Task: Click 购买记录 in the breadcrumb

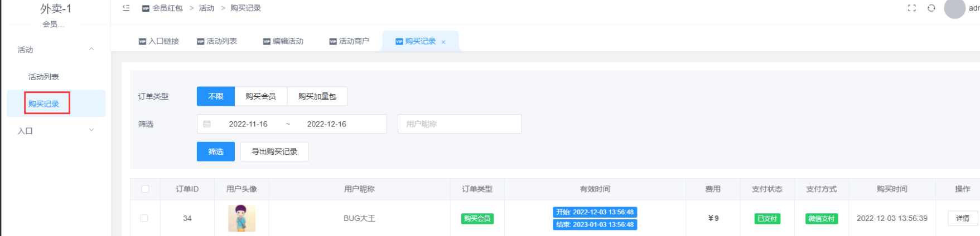Action: pyautogui.click(x=245, y=8)
